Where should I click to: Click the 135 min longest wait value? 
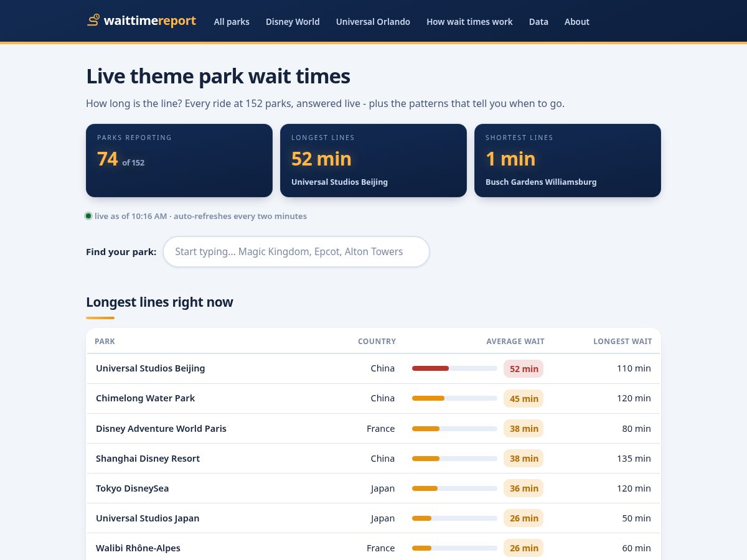pos(634,458)
